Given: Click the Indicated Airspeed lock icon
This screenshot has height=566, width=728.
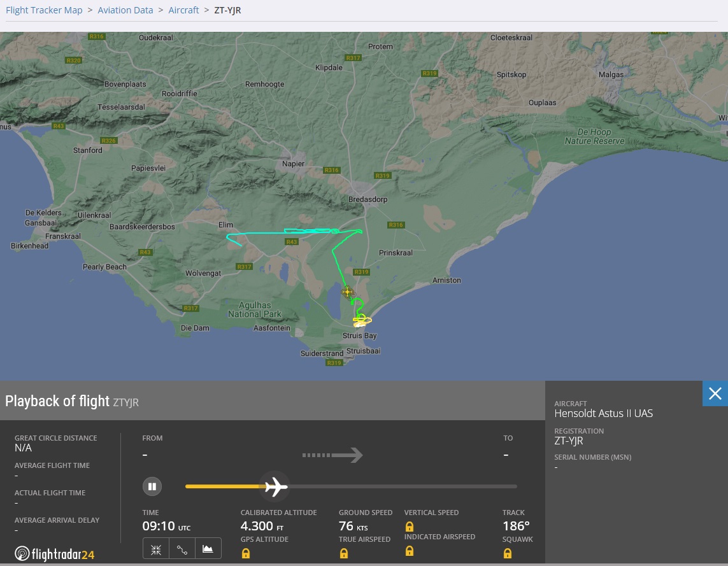Looking at the screenshot, I should pos(410,551).
